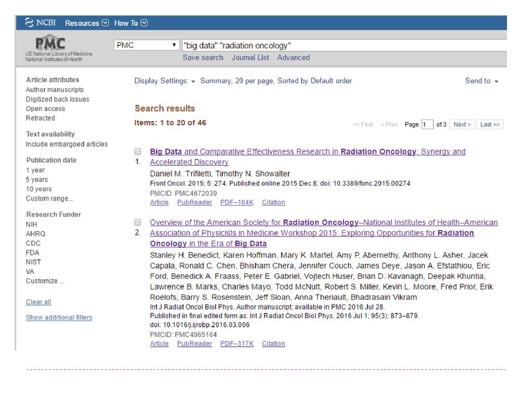Click the NCBI logo
Image resolution: width=532 pixels, height=399 pixels.
tap(40, 23)
